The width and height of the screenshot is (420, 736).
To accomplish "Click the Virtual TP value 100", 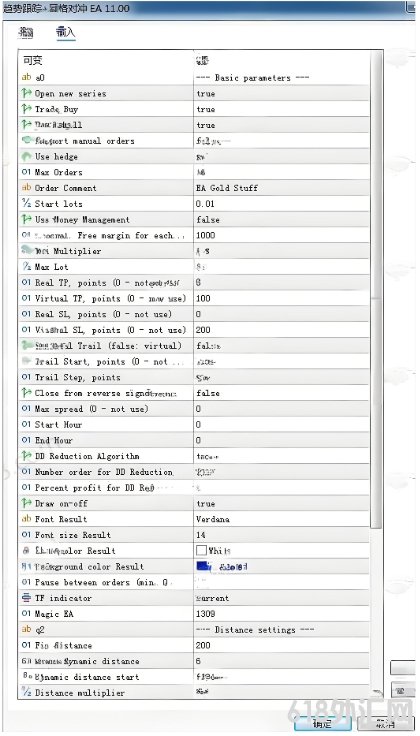I will coord(203,299).
